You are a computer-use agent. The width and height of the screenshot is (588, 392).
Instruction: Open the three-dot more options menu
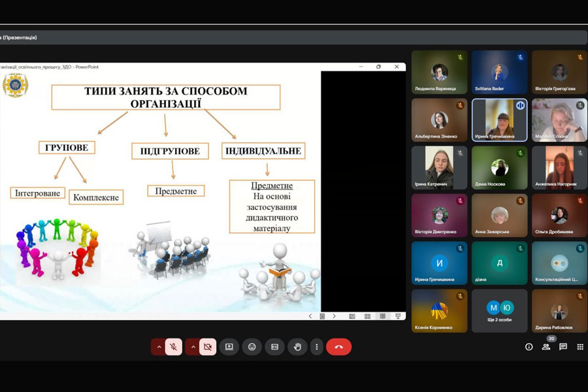[317, 347]
